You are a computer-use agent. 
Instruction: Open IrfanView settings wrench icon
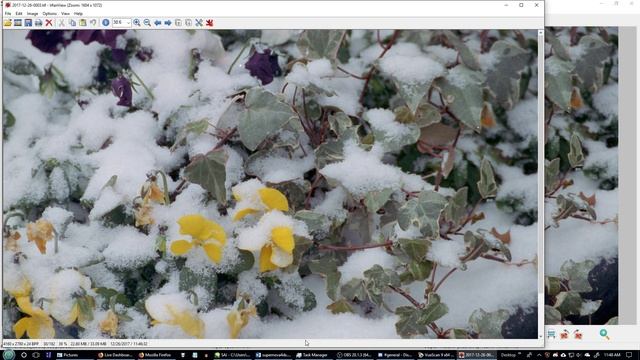pyautogui.click(x=199, y=23)
